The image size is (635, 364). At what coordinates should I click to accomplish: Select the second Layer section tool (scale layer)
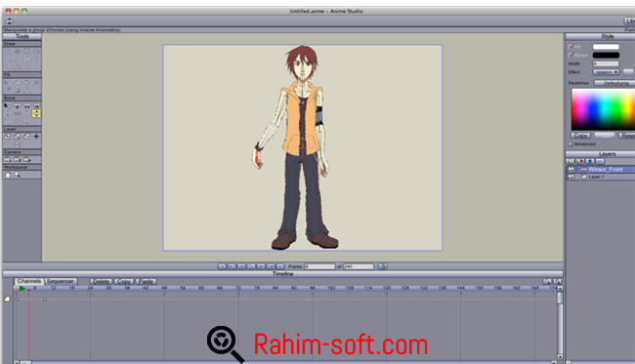[17, 137]
